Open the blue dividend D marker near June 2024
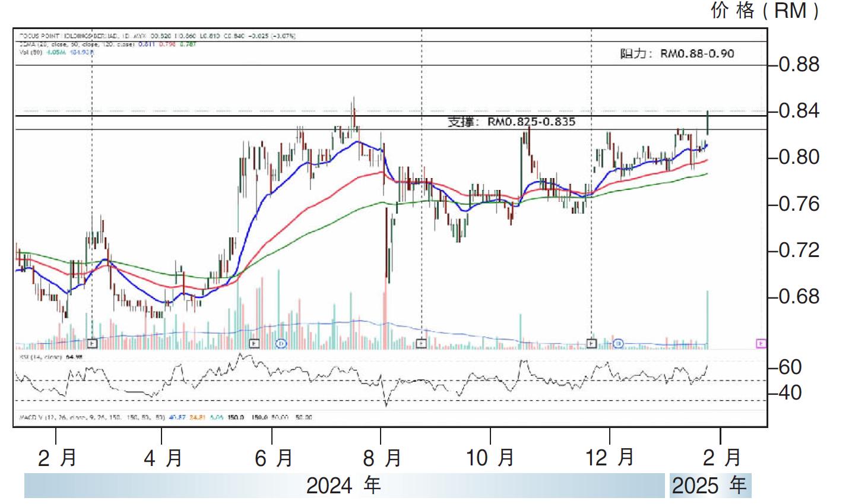852x504 pixels. tap(281, 343)
